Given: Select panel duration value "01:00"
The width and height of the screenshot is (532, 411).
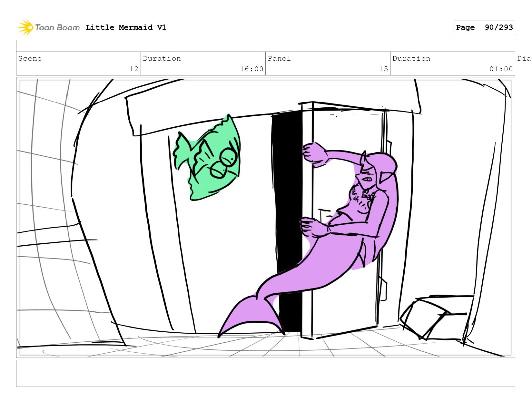Looking at the screenshot, I should tap(501, 69).
